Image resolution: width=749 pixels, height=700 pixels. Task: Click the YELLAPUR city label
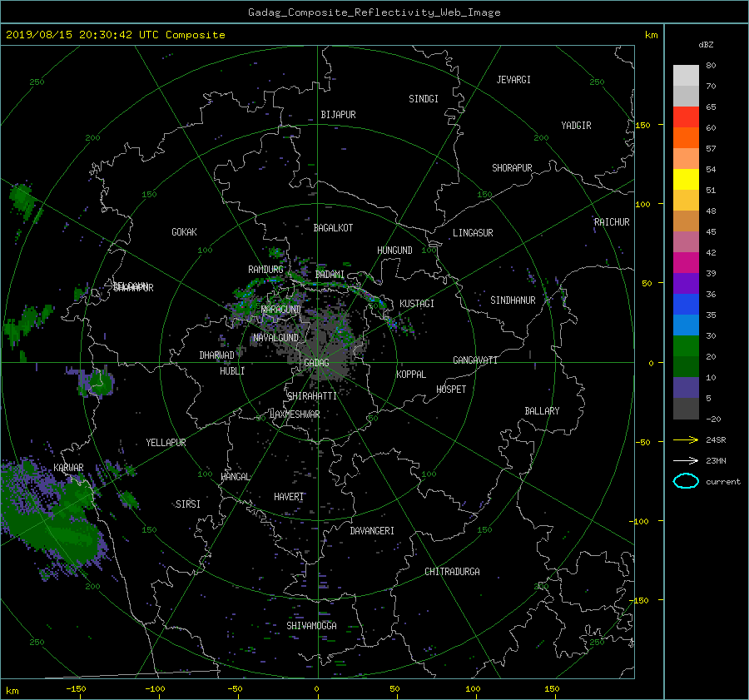point(166,443)
